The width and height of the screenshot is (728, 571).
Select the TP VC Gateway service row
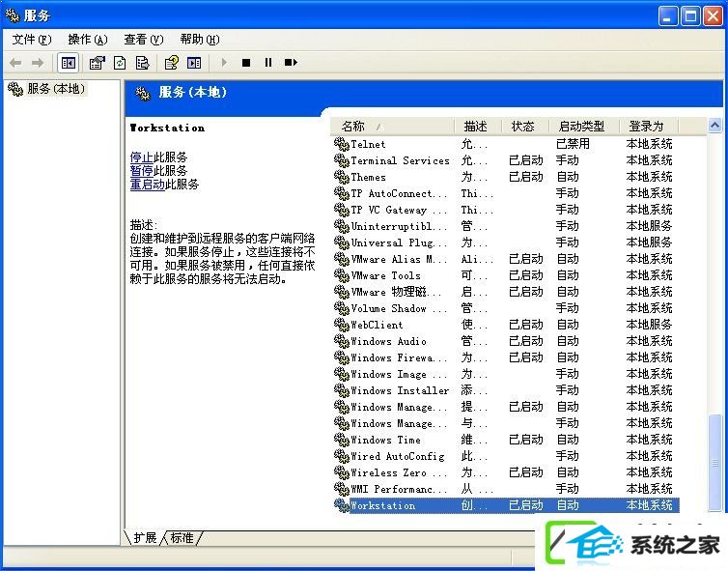pos(506,210)
